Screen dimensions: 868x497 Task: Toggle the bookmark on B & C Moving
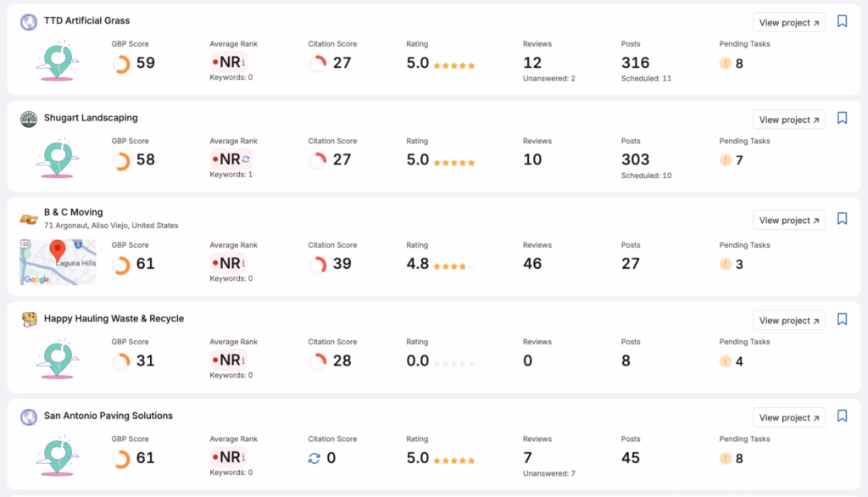point(842,219)
